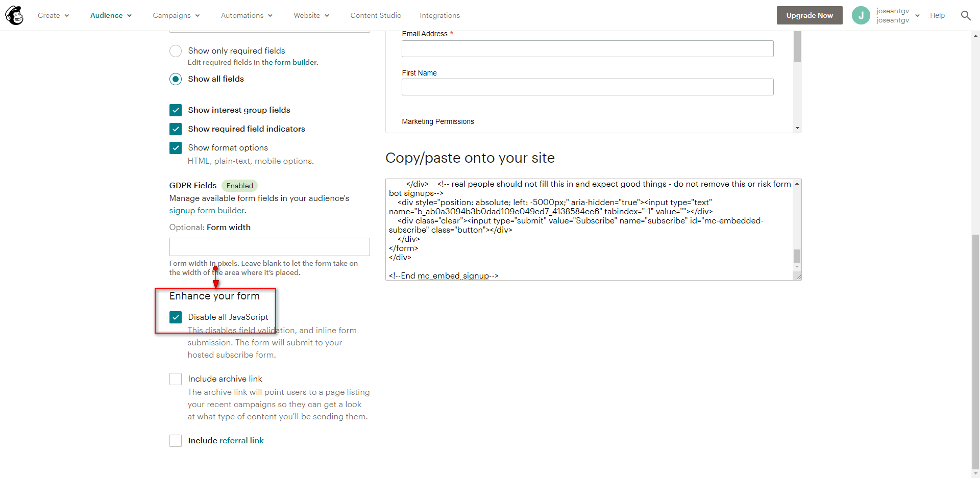Open the Website dropdown menu
Image resolution: width=980 pixels, height=478 pixels.
[312, 15]
